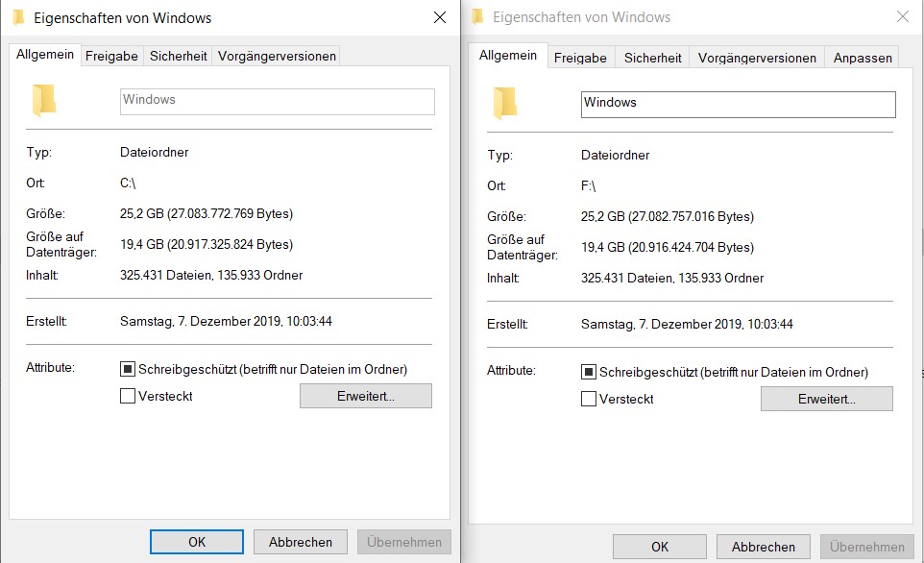This screenshot has width=924, height=563.
Task: Click location value F:\
Action: tap(588, 185)
